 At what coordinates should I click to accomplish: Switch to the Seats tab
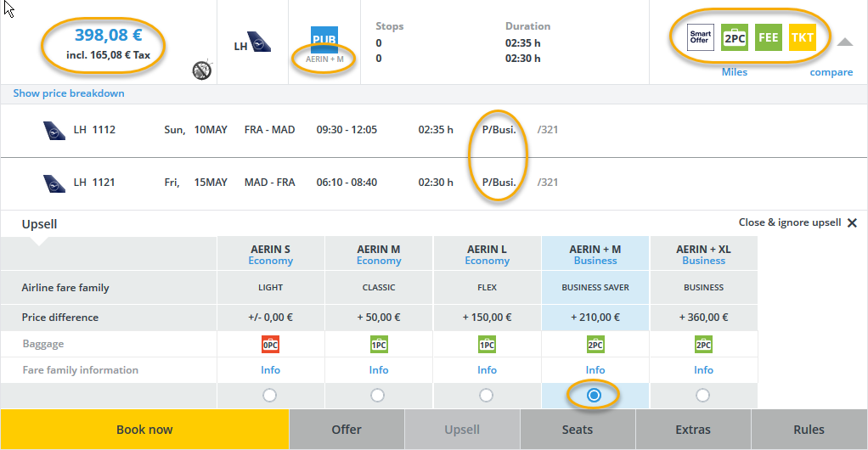[x=578, y=430]
